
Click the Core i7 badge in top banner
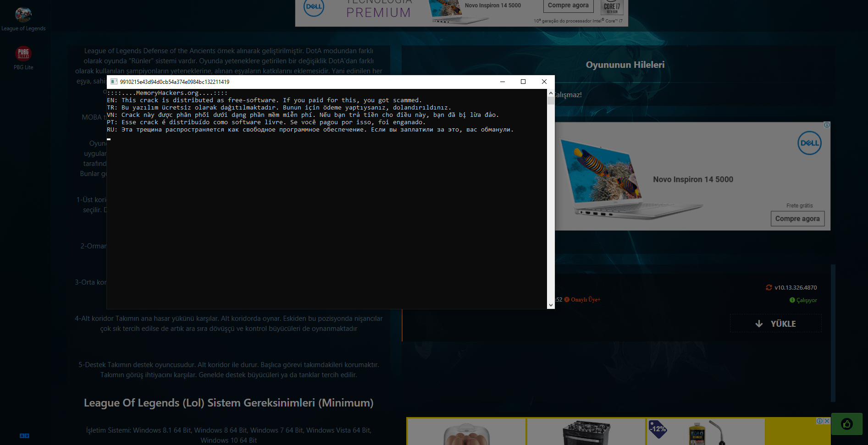pyautogui.click(x=612, y=7)
